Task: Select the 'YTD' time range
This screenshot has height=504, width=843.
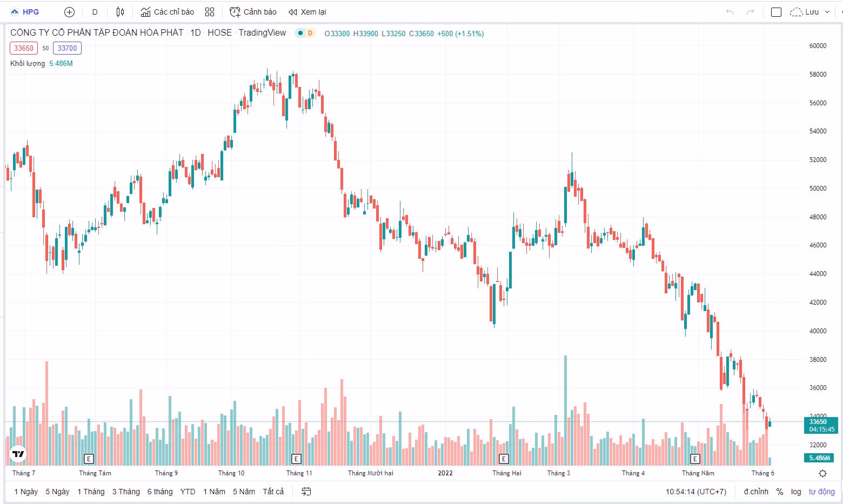Action: tap(188, 492)
